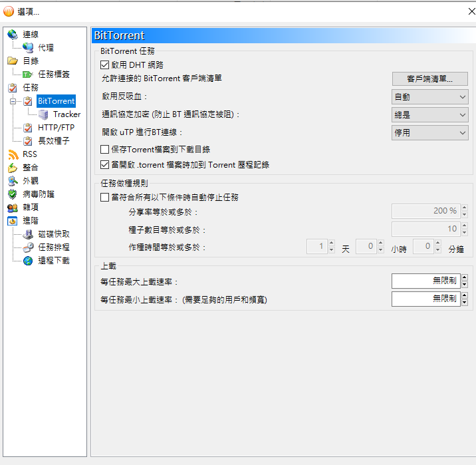Click the 連線 globe icon in sidebar
Screen dimensions: 476x465
pyautogui.click(x=13, y=35)
